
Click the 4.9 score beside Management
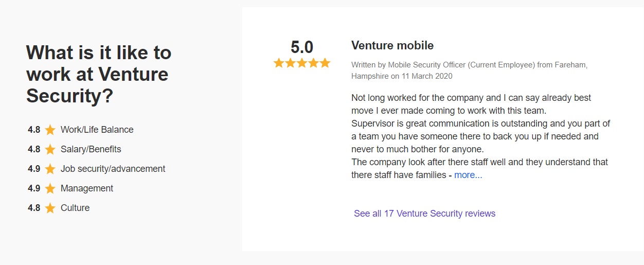pyautogui.click(x=34, y=188)
